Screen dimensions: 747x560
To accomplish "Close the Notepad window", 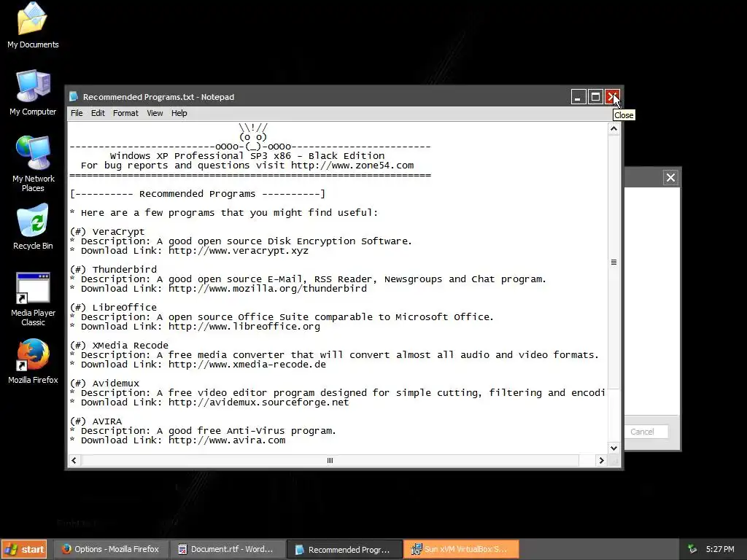I will [612, 97].
